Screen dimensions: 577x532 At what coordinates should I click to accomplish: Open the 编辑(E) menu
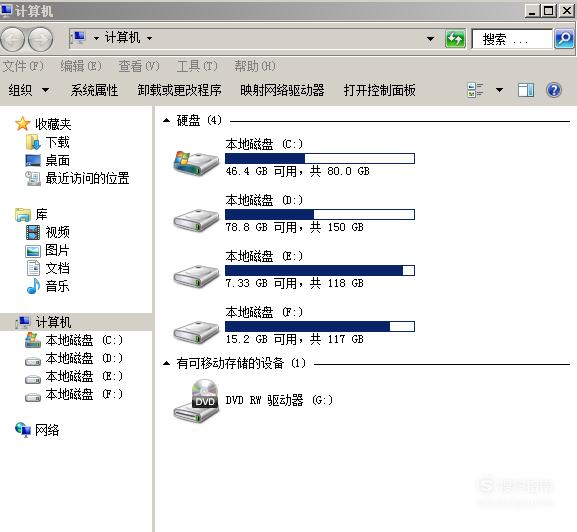pyautogui.click(x=81, y=66)
